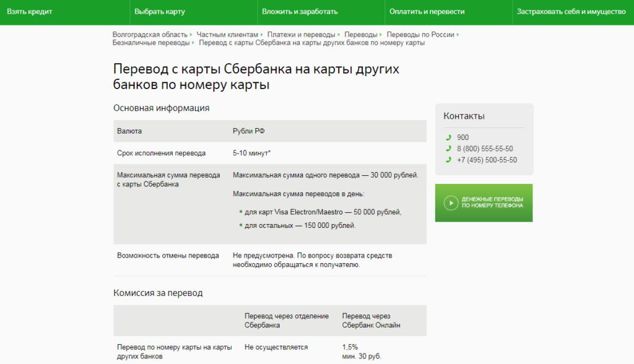Go to 'Переводы' breadcrumb link
The height and width of the screenshot is (364, 634).
361,35
